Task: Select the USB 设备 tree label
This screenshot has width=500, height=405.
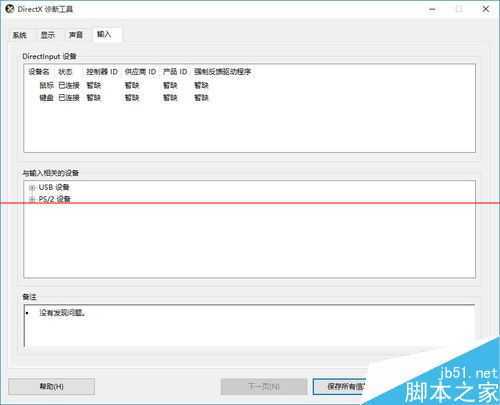Action: click(54, 187)
